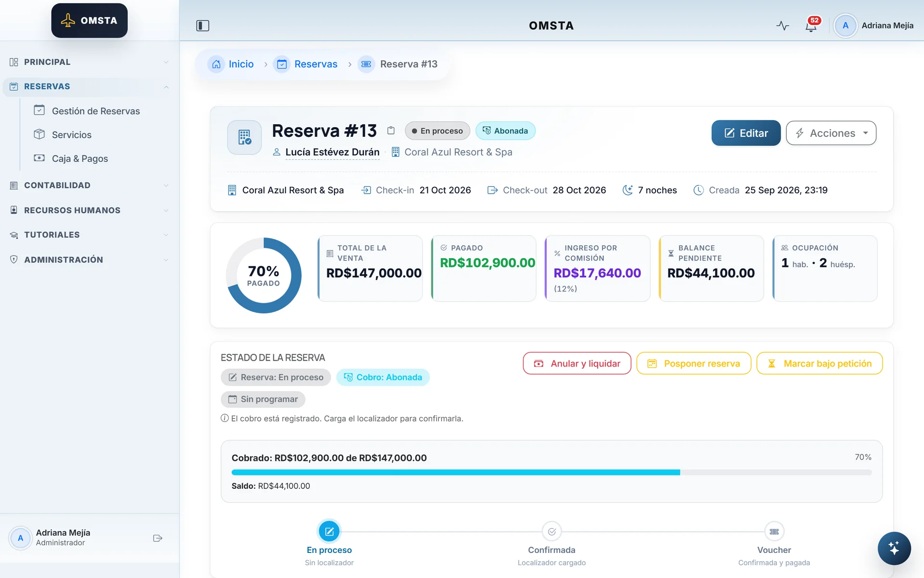Viewport: 924px width, 578px height.
Task: Click the Abonada badge in the header
Action: pyautogui.click(x=505, y=131)
